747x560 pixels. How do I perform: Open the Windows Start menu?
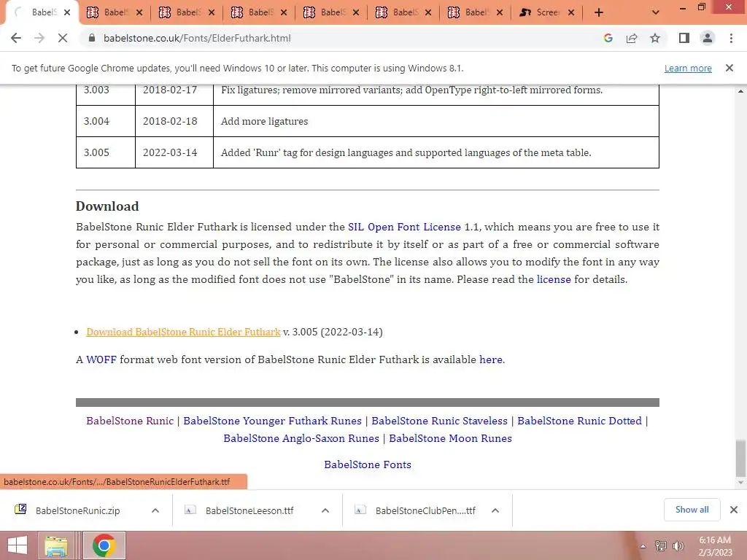[x=18, y=545]
